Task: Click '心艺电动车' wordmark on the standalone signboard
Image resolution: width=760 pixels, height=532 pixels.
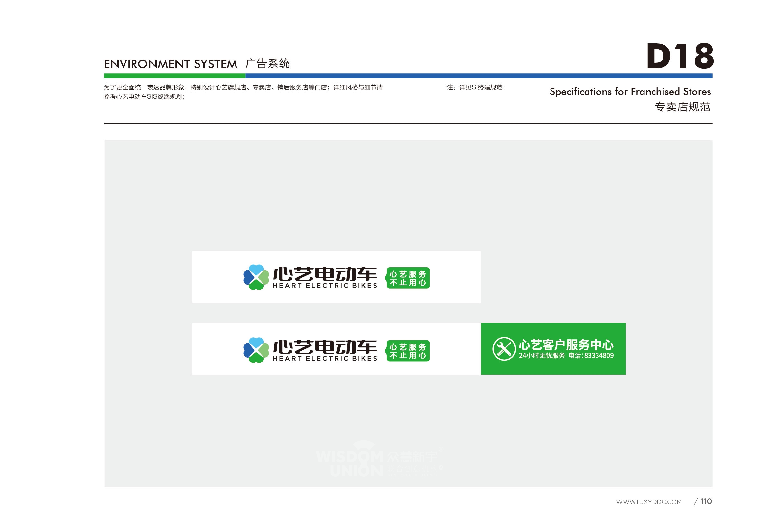Action: (325, 274)
